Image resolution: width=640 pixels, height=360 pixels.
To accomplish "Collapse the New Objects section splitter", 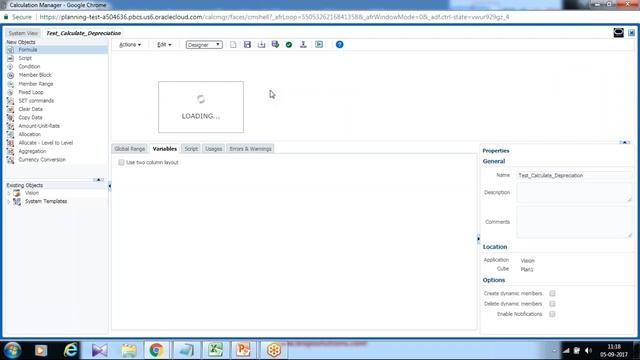I will [98, 180].
